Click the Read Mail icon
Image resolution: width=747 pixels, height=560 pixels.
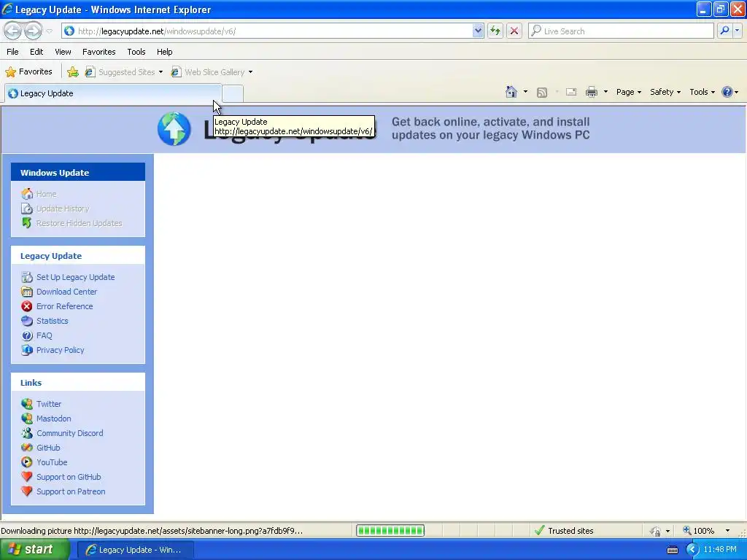point(571,92)
